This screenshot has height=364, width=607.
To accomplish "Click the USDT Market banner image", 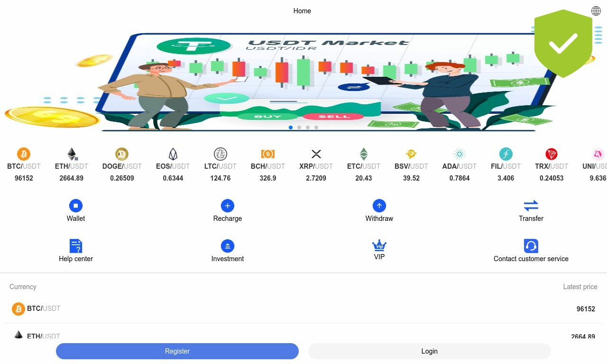I will (303, 78).
